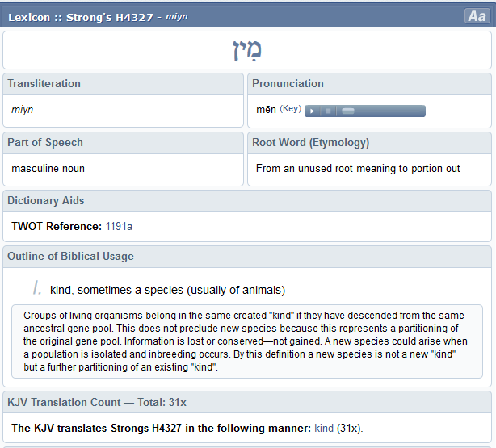Click the 'masculine noun' text
Image resolution: width=496 pixels, height=448 pixels.
pyautogui.click(x=48, y=169)
